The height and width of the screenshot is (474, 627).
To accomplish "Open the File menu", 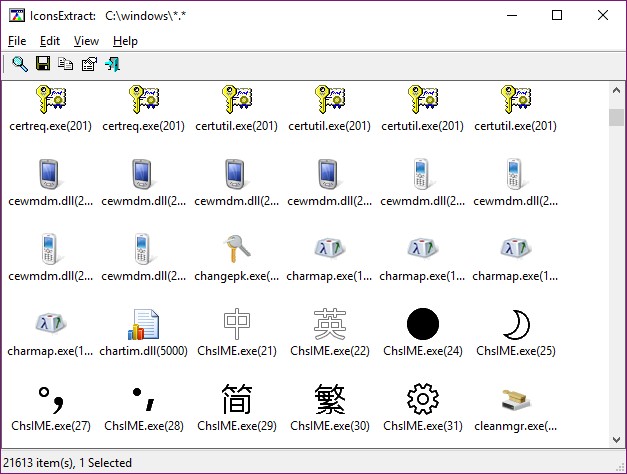I will (x=17, y=41).
